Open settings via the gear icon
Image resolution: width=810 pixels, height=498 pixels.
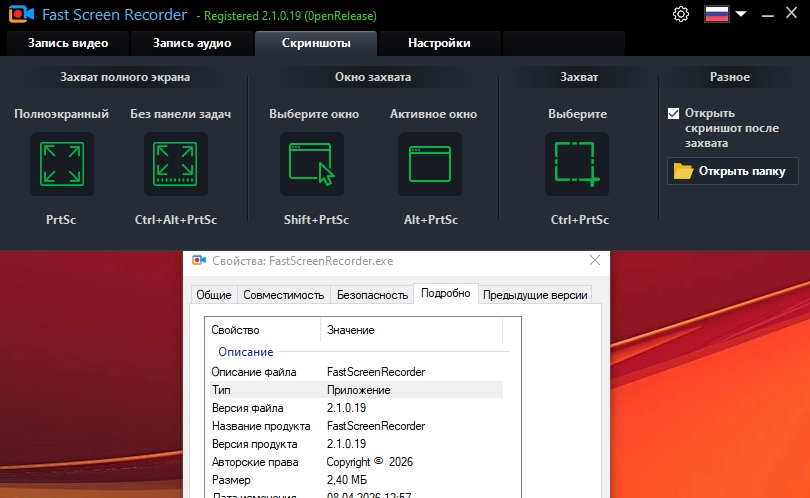coord(681,14)
